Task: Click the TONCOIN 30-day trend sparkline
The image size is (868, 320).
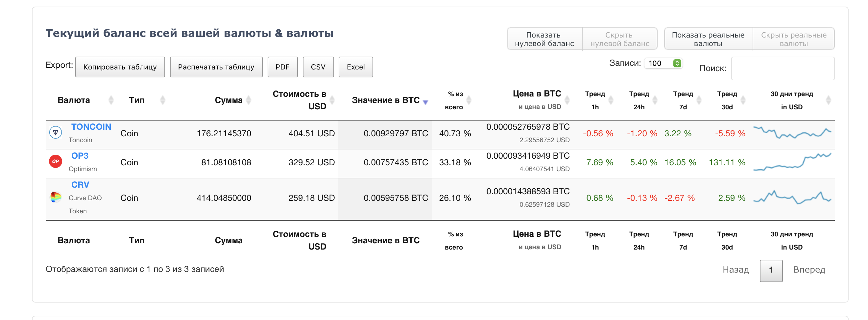Action: coord(792,132)
